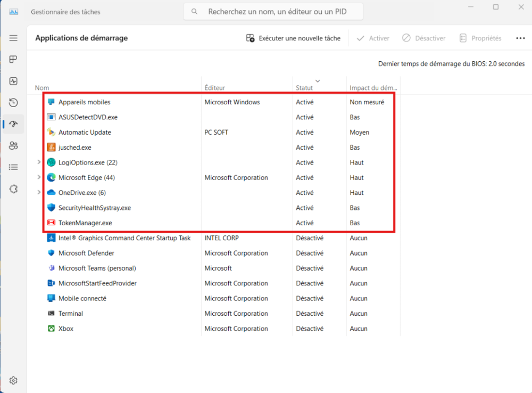Click the Moyen impact cell
The image size is (532, 393).
359,132
